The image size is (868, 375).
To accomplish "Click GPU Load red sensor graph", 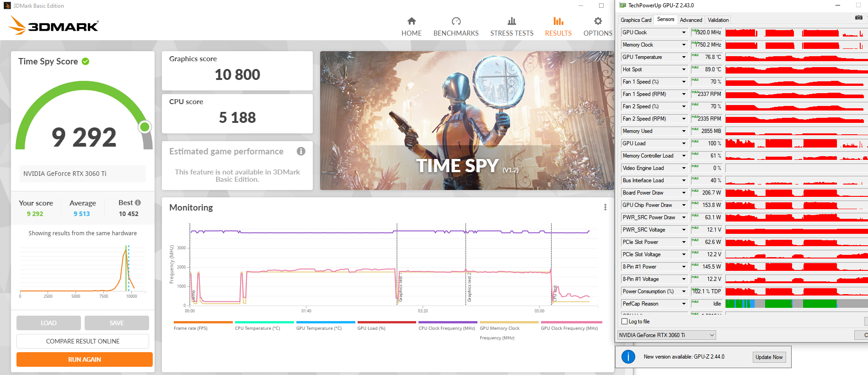I will [796, 143].
